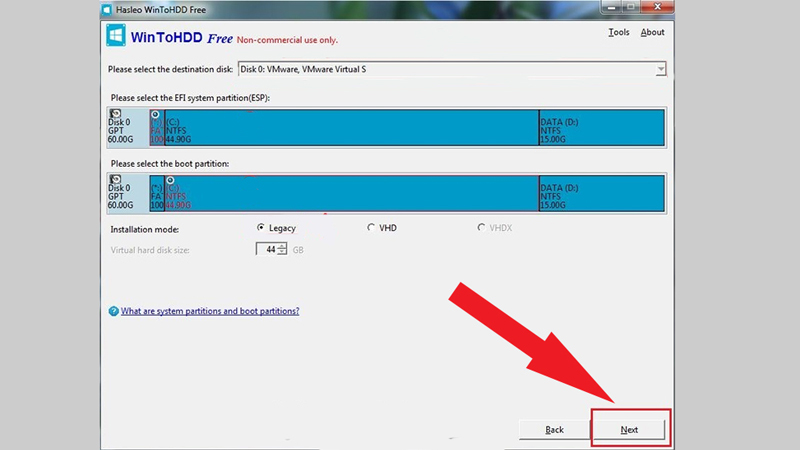Click the help question mark icon
The height and width of the screenshot is (450, 800).
(113, 311)
